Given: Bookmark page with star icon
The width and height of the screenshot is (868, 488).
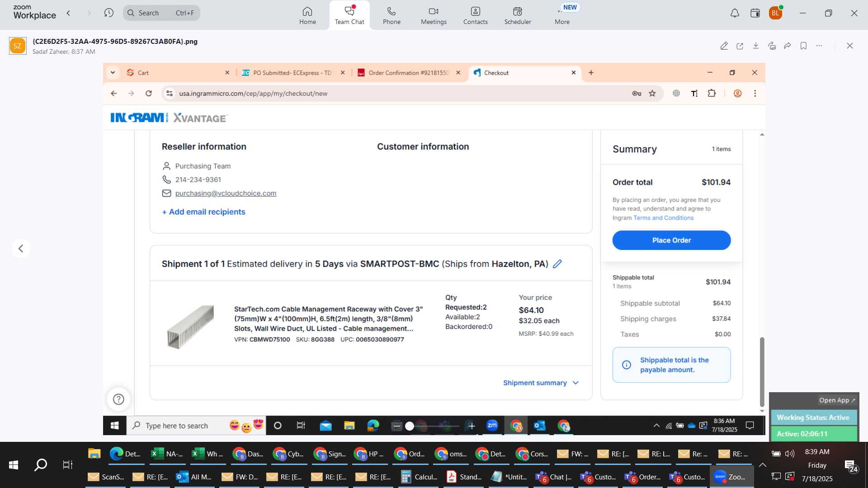Looking at the screenshot, I should (652, 94).
